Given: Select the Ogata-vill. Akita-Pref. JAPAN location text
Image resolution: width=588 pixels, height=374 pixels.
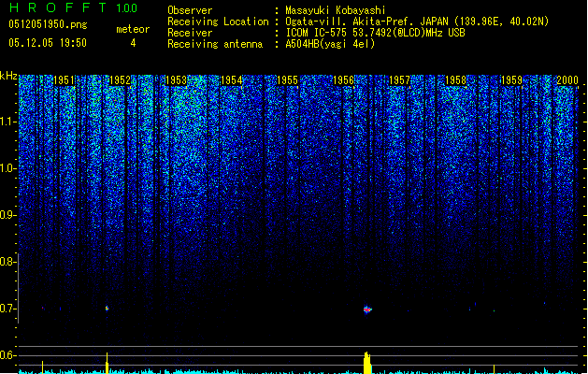Looking at the screenshot, I should [x=417, y=22].
